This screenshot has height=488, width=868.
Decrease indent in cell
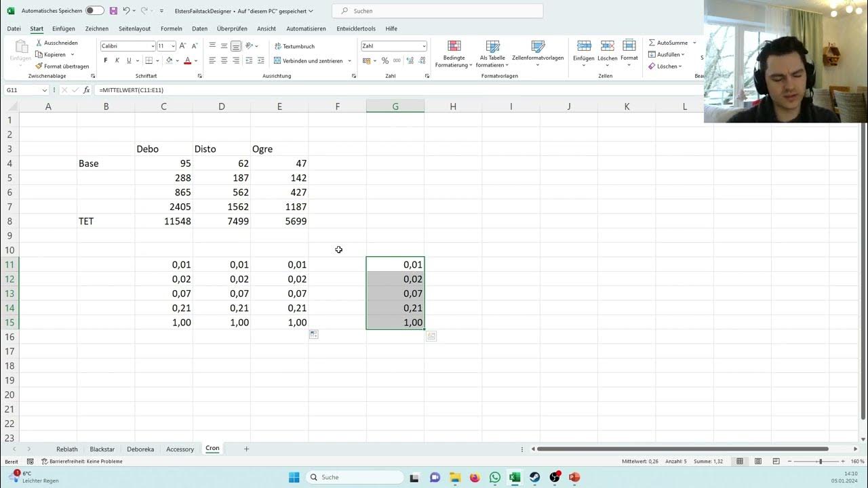[x=250, y=60]
